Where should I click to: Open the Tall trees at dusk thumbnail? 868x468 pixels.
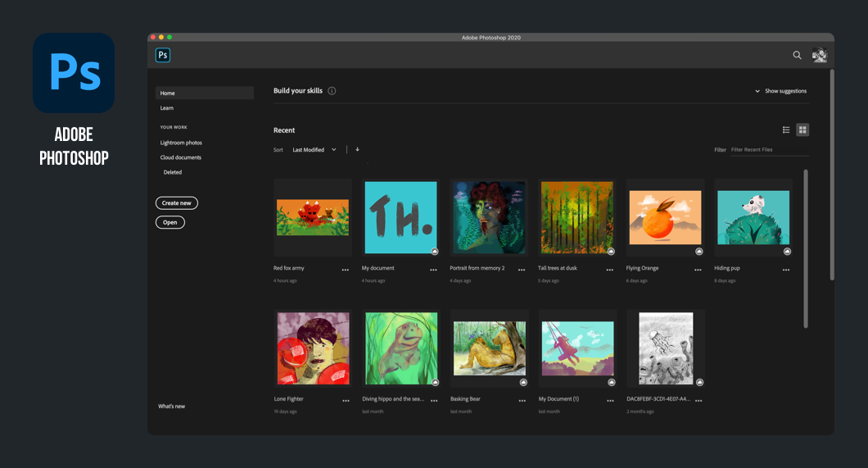pos(576,218)
